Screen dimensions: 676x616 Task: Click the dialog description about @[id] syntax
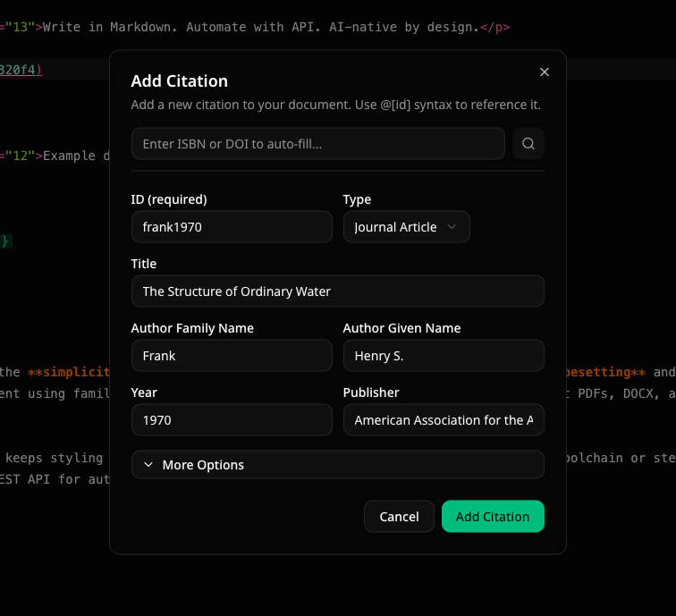tap(336, 105)
